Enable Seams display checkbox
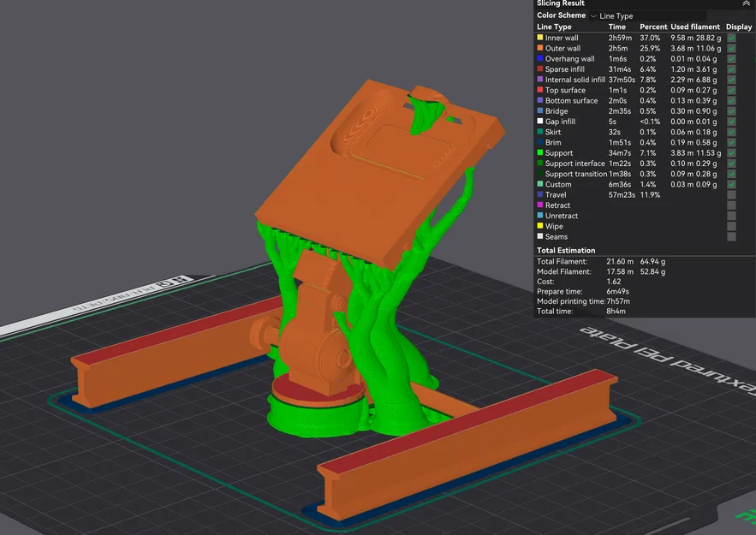This screenshot has height=535, width=756. tap(731, 236)
